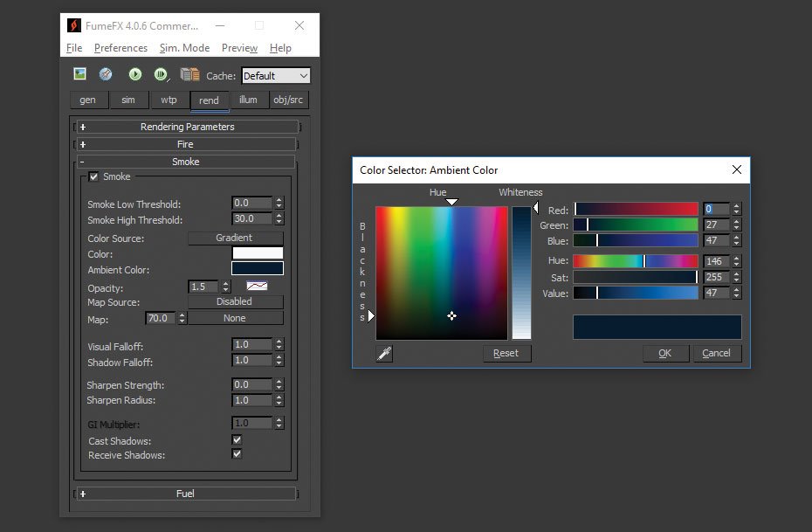The height and width of the screenshot is (532, 812).
Task: Click the Map amount spinner arrows
Action: (x=182, y=318)
